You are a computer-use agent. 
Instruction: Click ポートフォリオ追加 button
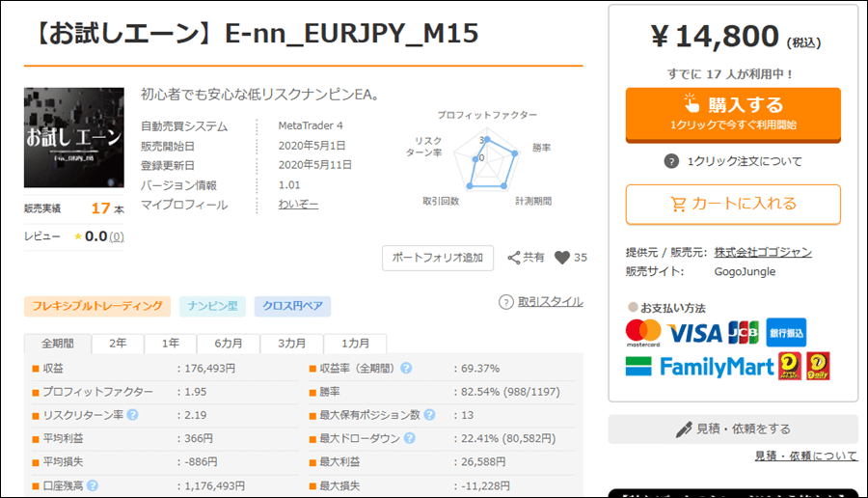pyautogui.click(x=437, y=258)
